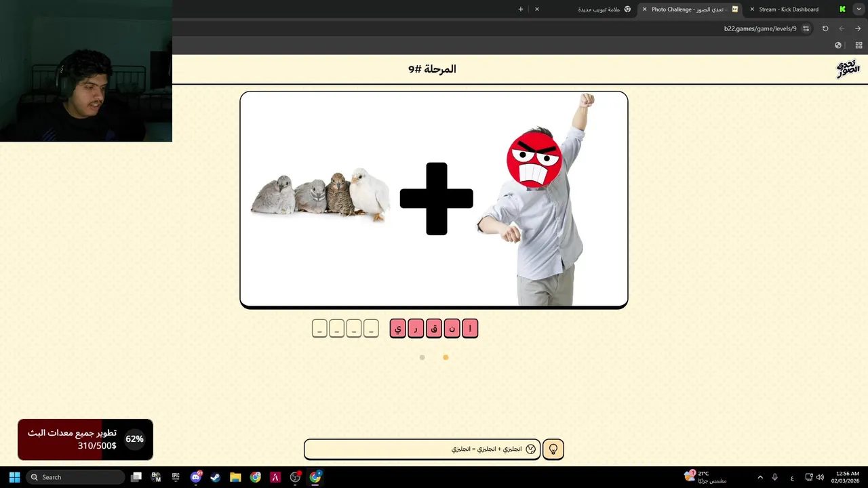This screenshot has width=868, height=488.
Task: Switch the Arabic input language indicator
Action: [792, 478]
